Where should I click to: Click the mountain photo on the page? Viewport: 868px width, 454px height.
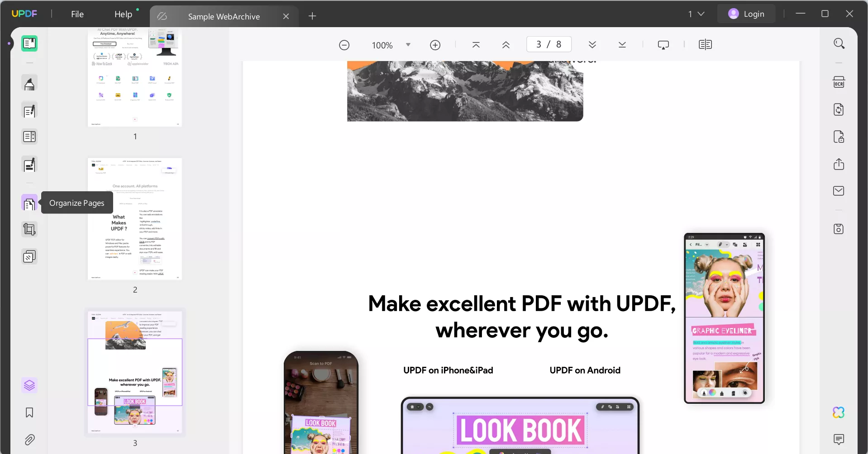click(x=465, y=91)
